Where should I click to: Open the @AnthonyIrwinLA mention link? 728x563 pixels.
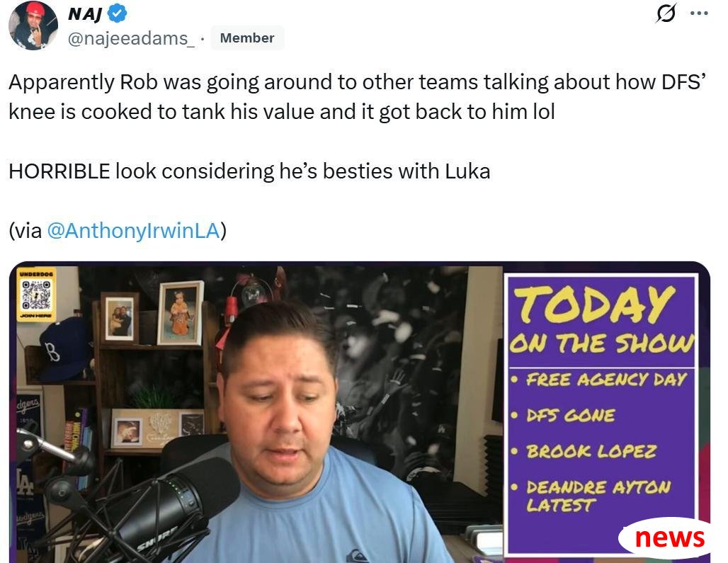pos(133,230)
